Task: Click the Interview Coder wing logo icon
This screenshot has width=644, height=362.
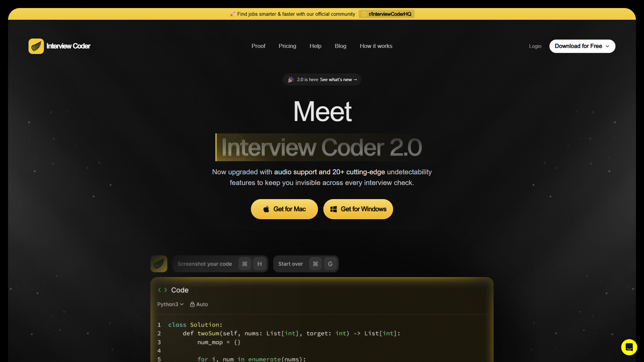Action: point(36,46)
